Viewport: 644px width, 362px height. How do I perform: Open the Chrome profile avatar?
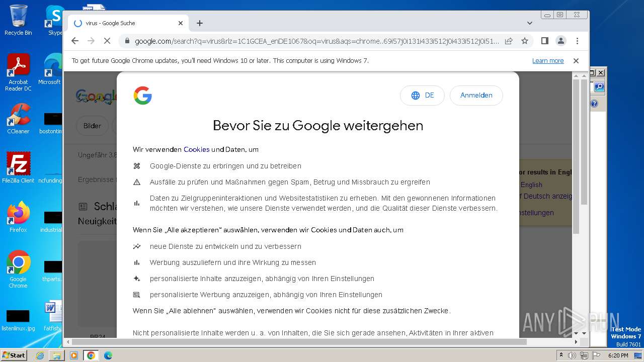tap(560, 41)
